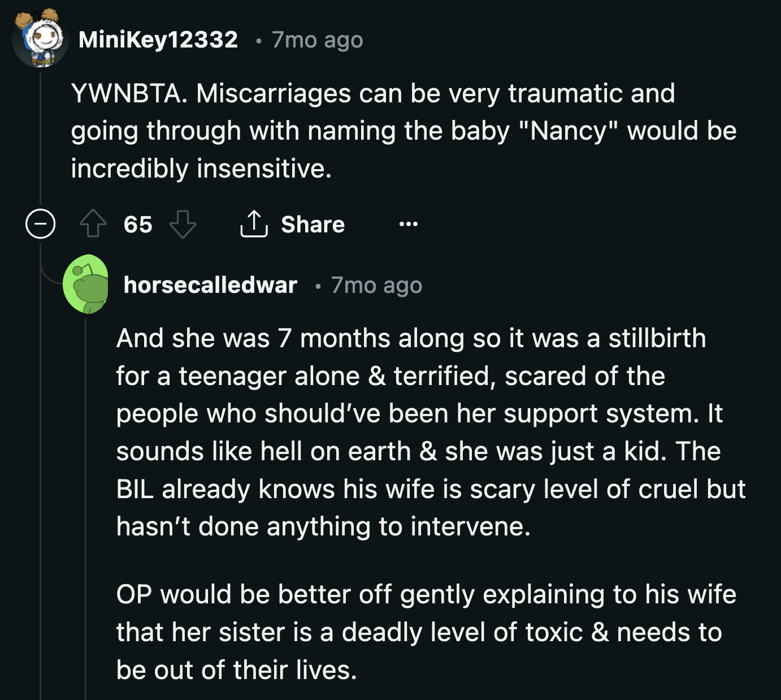781x700 pixels.
Task: Click the text "incredibly insensitive."
Action: (x=201, y=168)
